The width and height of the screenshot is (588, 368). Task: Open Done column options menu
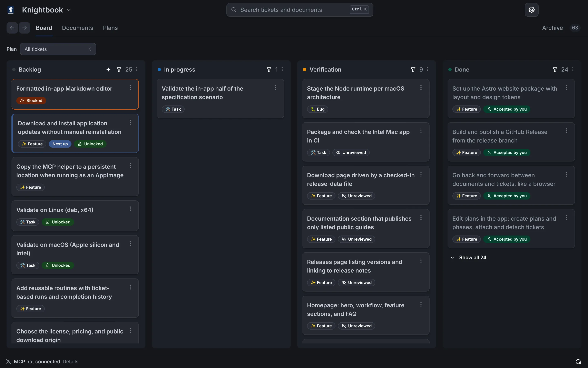[573, 69]
